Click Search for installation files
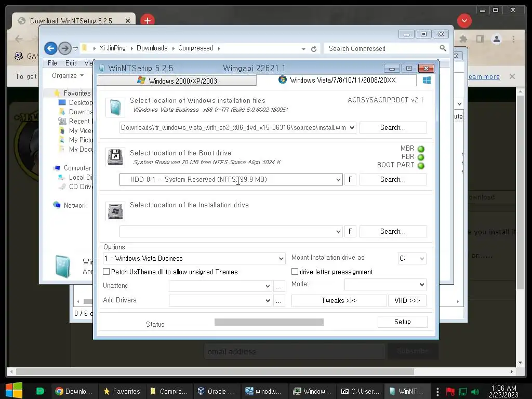This screenshot has height=399, width=532. pyautogui.click(x=393, y=128)
